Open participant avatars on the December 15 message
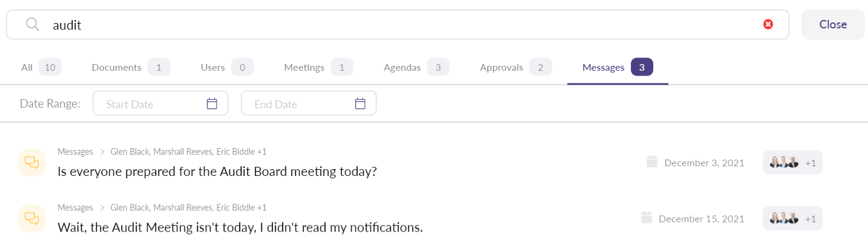 point(793,219)
